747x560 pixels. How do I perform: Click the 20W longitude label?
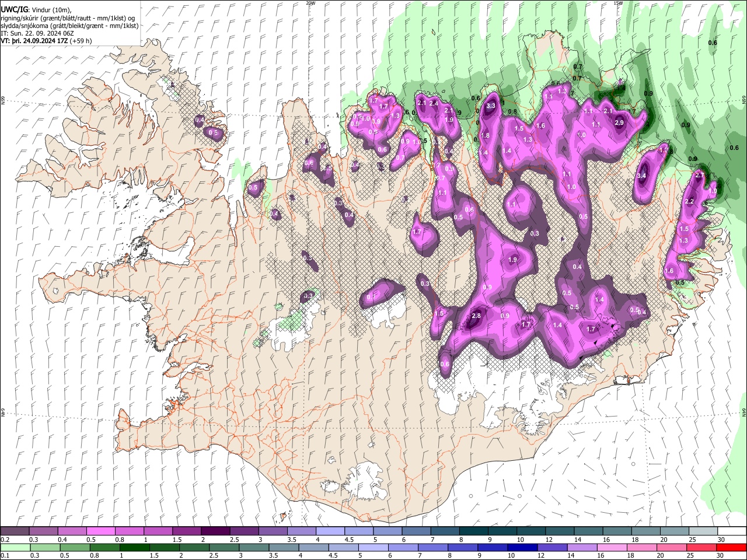coord(310,3)
